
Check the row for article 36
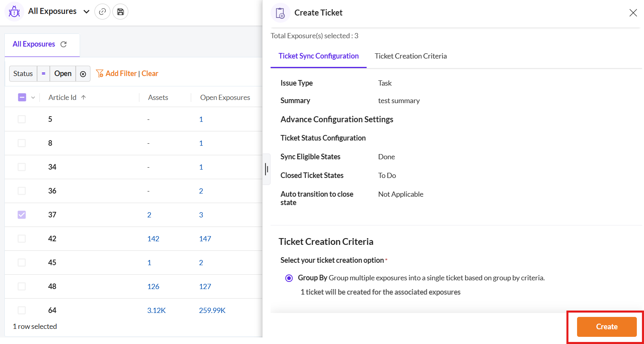(22, 191)
